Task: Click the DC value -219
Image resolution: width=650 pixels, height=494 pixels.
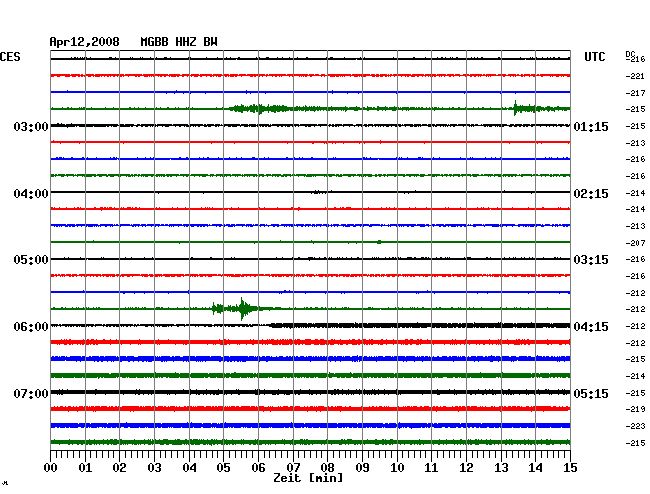Action: [x=635, y=409]
